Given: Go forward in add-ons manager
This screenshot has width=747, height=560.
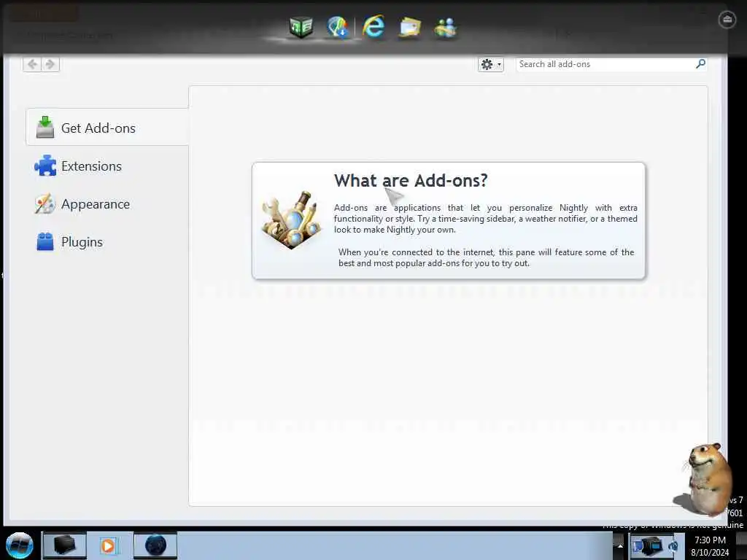Looking at the screenshot, I should point(50,64).
